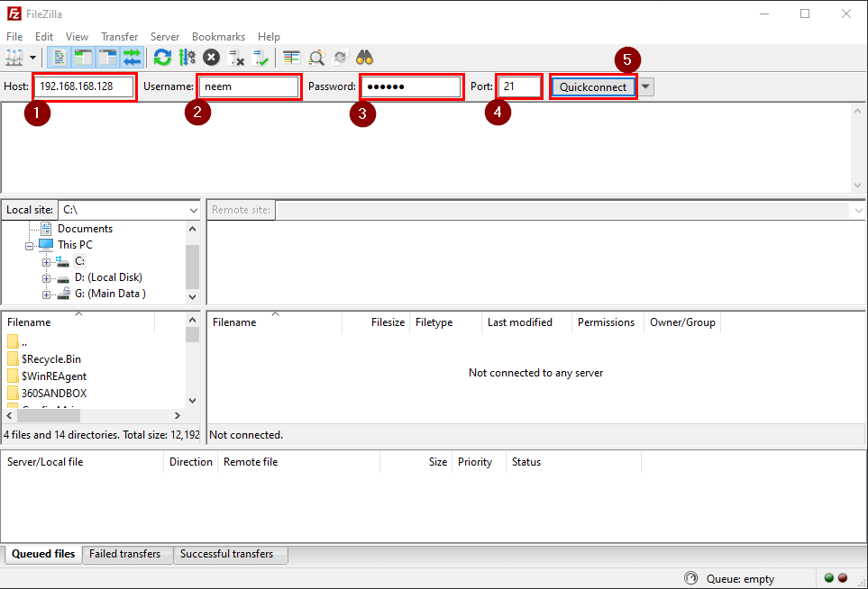Click local tree vertical scrollbar thumb

(x=192, y=267)
